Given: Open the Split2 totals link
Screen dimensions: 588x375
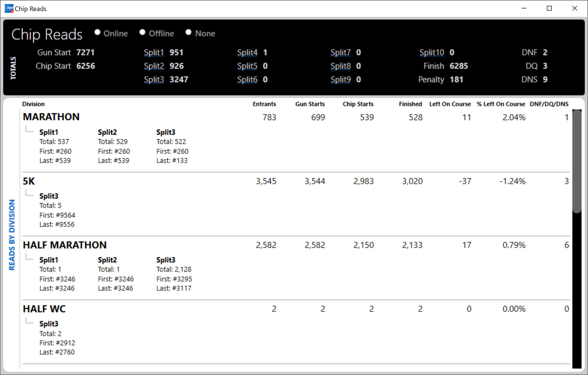Looking at the screenshot, I should click(154, 66).
